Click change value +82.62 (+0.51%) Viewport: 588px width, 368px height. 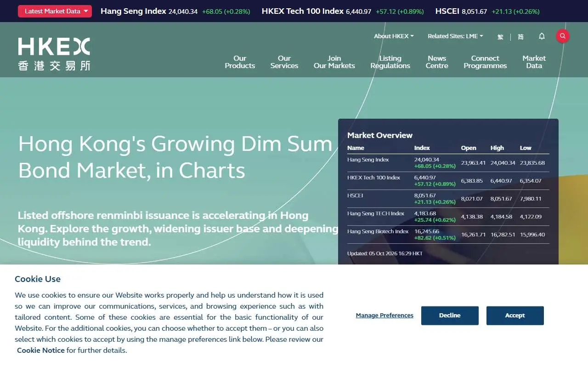point(435,238)
